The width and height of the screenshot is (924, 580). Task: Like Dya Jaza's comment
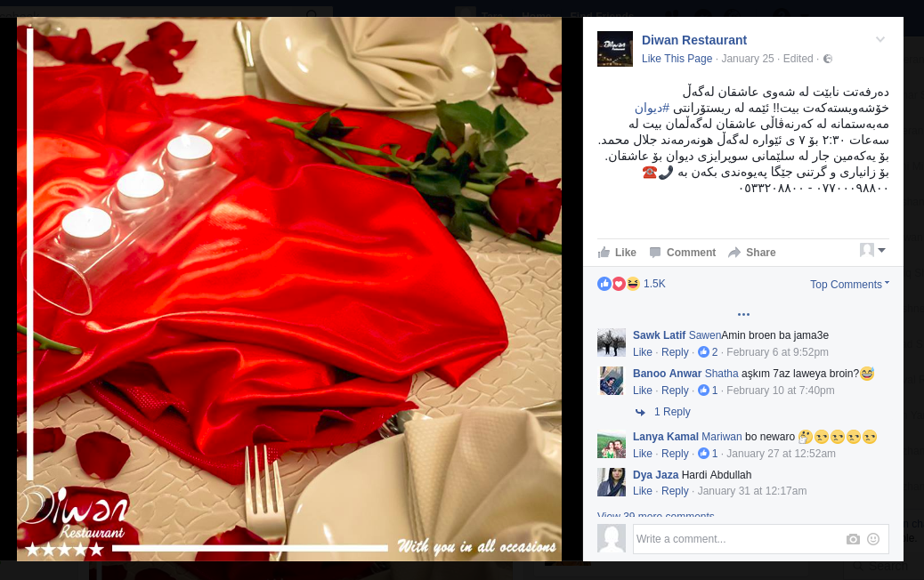pyautogui.click(x=643, y=490)
